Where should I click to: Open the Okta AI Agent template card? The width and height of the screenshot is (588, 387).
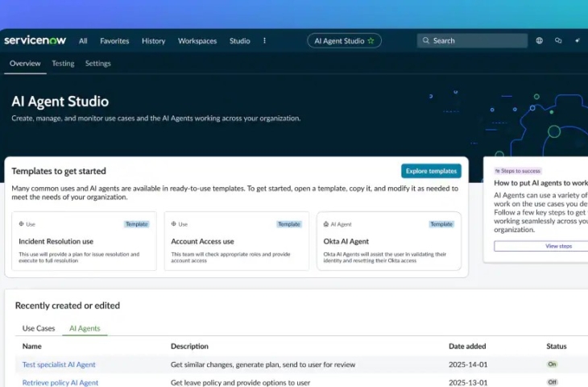pos(389,241)
